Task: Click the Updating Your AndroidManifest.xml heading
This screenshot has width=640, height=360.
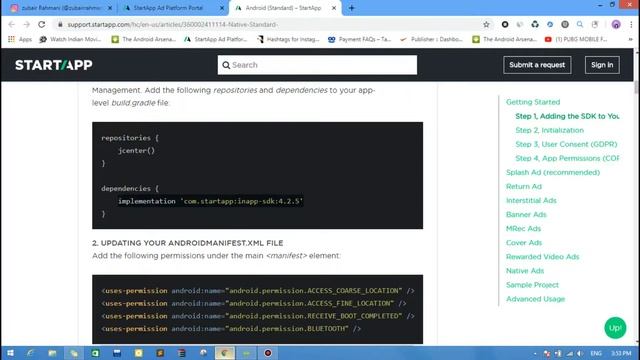Action: pyautogui.click(x=188, y=243)
